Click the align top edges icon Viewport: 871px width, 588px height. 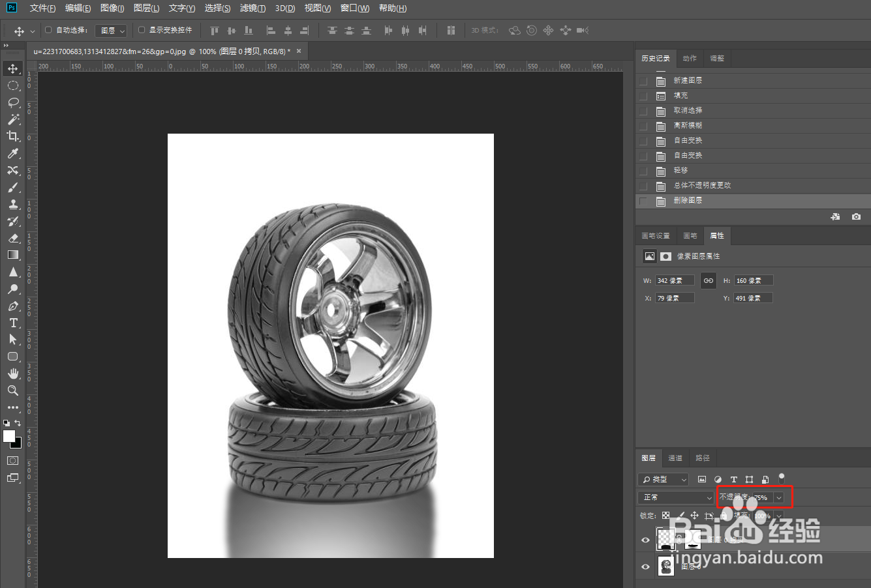coord(215,31)
